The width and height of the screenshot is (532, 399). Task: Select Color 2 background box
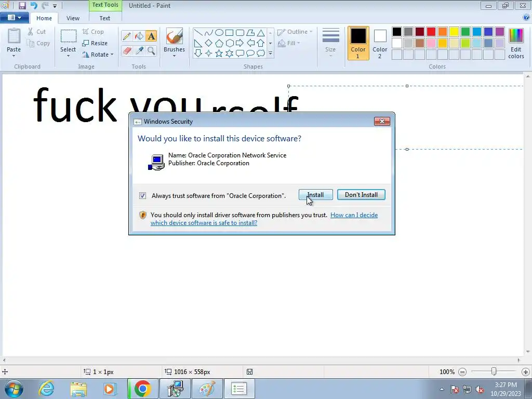[380, 44]
